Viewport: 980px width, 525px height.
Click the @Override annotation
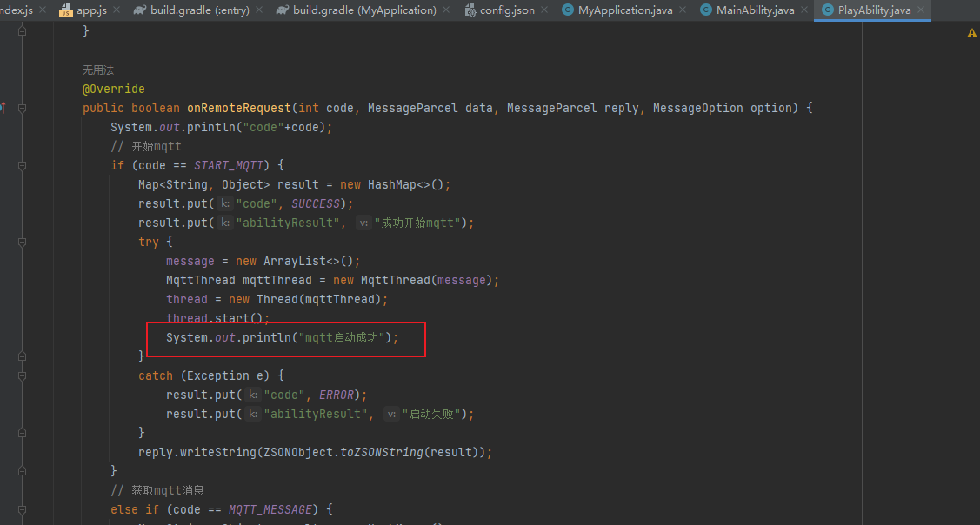tap(114, 89)
